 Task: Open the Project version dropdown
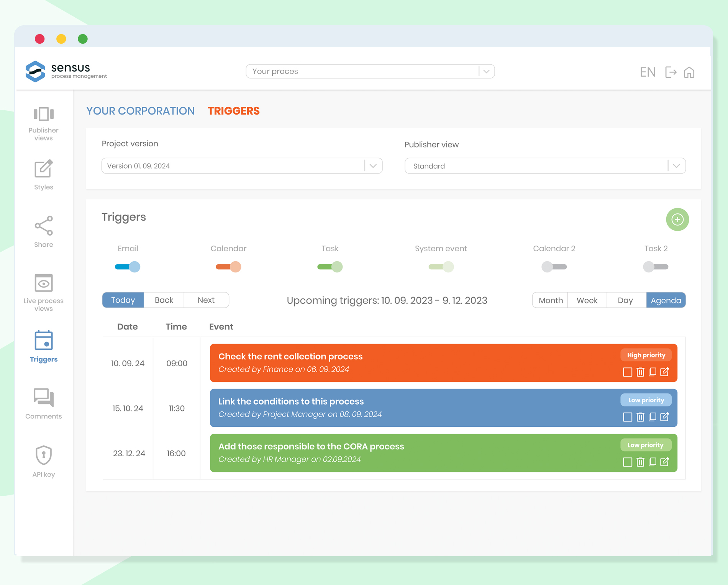(x=372, y=166)
